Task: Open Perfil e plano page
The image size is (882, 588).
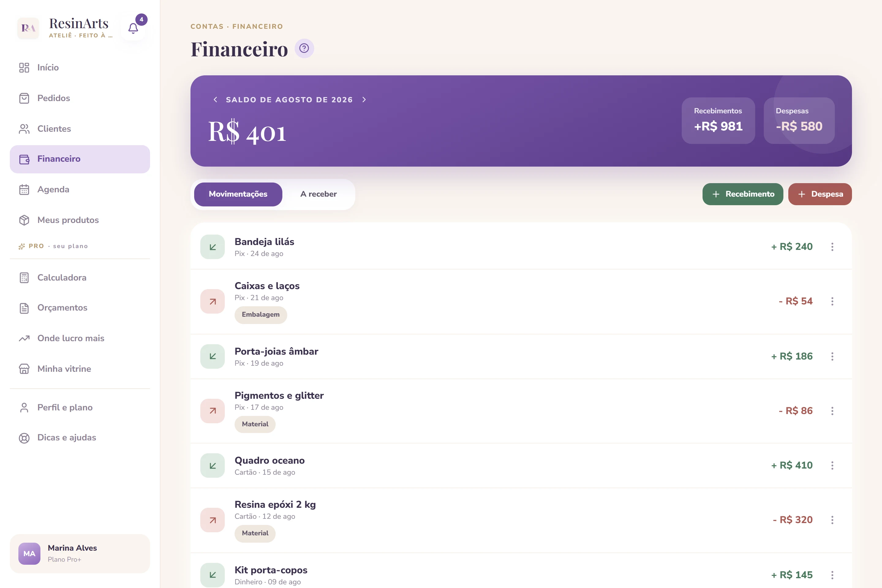Action: 80,408
